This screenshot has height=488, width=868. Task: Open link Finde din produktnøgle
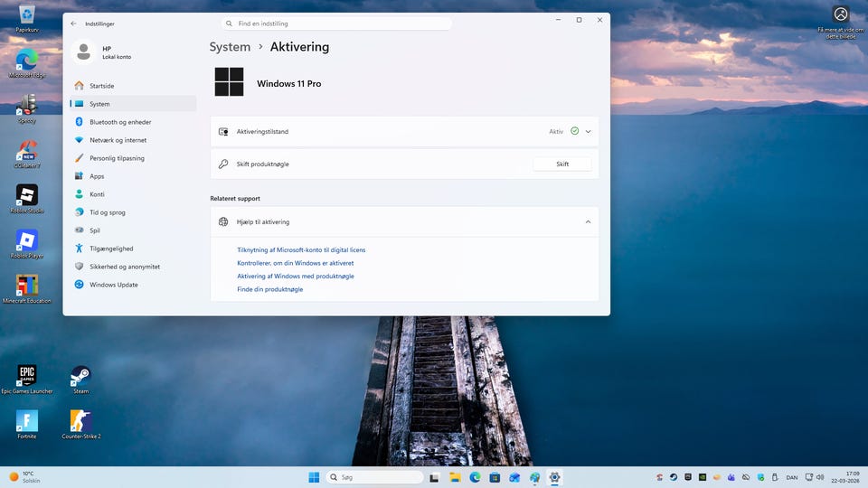(269, 289)
